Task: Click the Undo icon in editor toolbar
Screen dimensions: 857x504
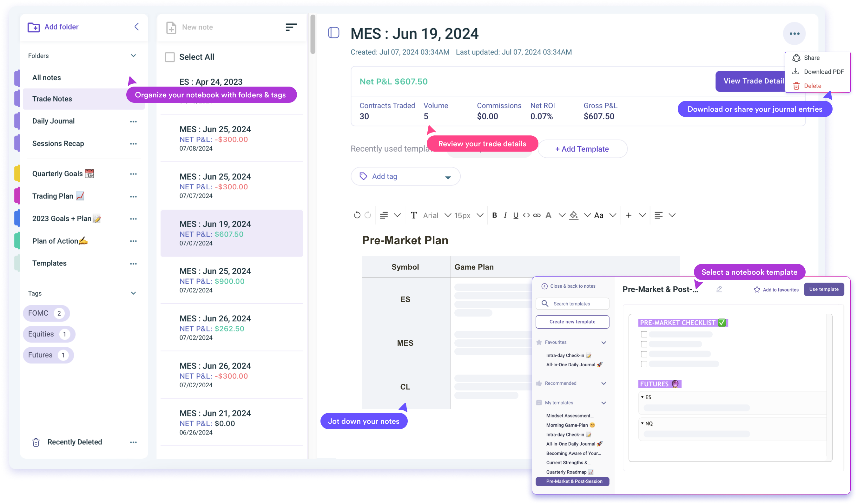Action: (357, 215)
